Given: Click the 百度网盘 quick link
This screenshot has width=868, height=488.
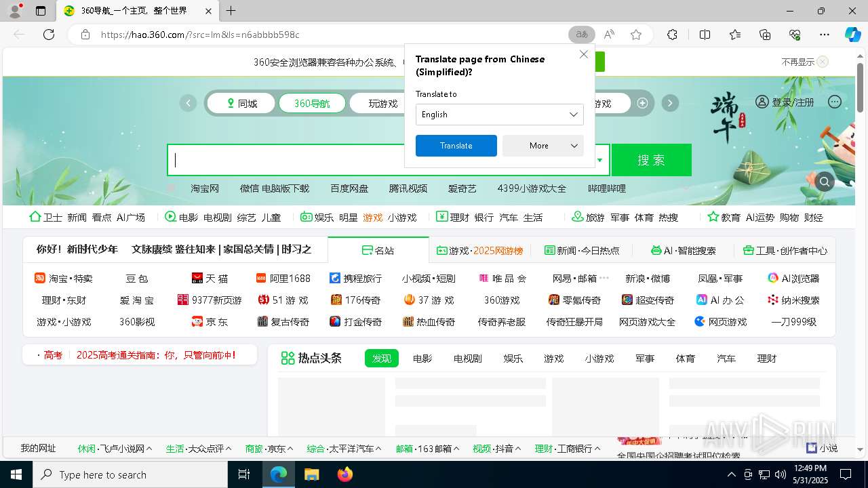Looking at the screenshot, I should tap(349, 188).
